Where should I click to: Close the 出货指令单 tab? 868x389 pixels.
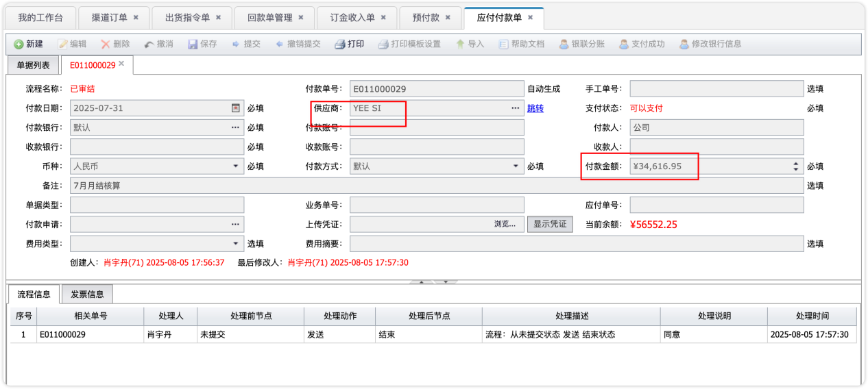coord(218,17)
